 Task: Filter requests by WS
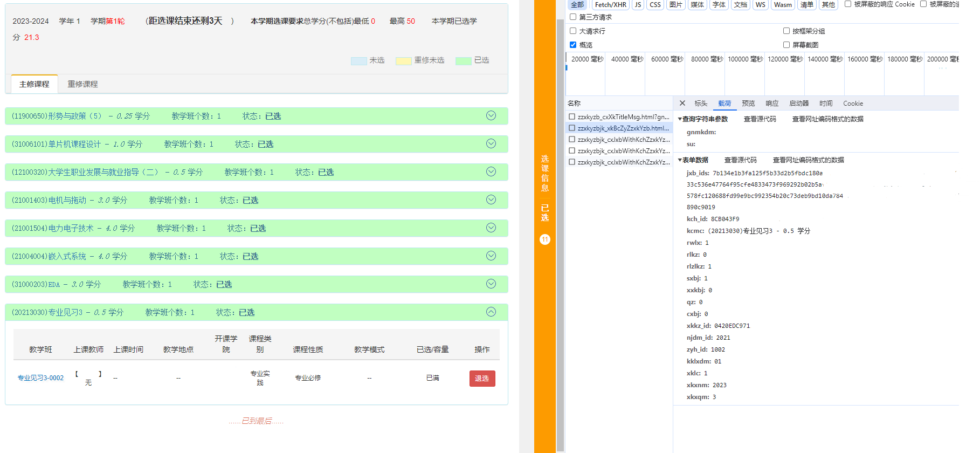(761, 4)
